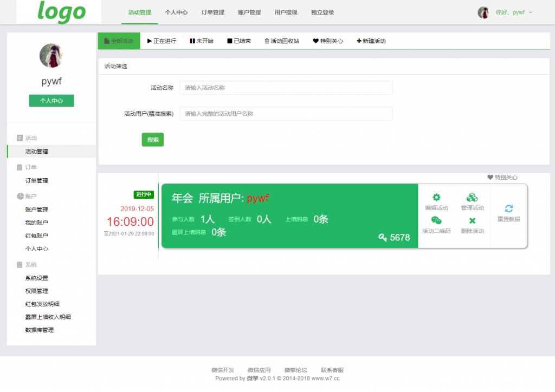
Task: Click the green 搜索 button
Action: 153,140
